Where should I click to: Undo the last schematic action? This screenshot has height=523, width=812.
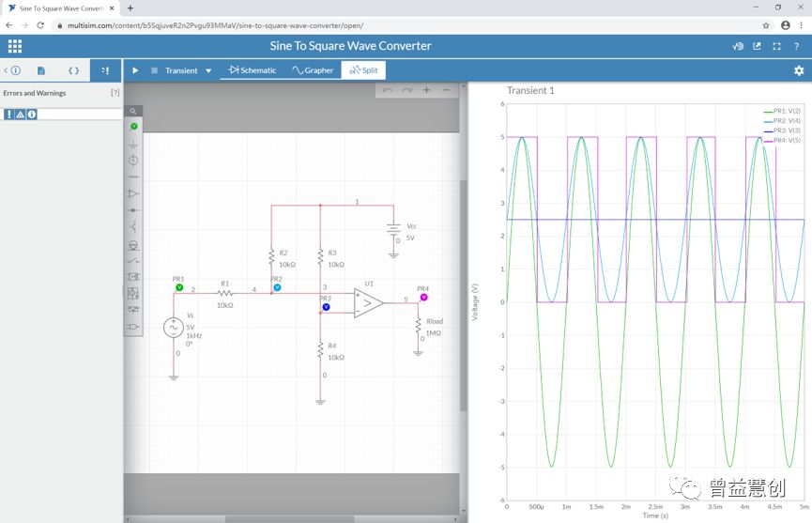(387, 90)
